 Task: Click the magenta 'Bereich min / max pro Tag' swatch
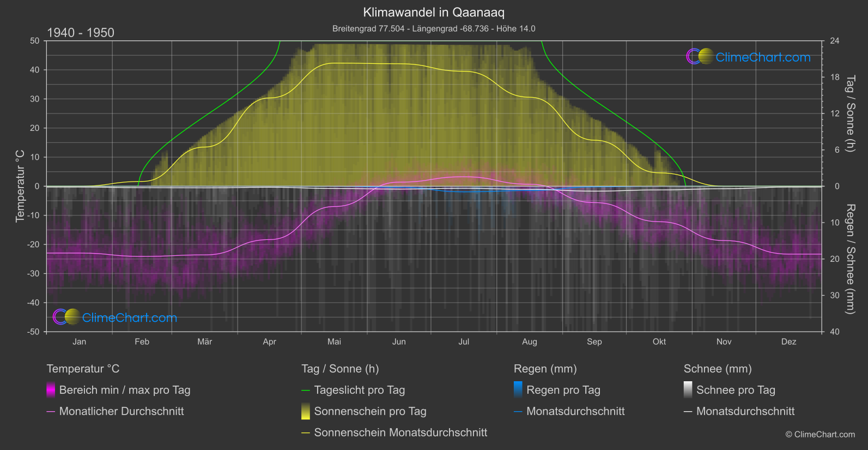51,390
